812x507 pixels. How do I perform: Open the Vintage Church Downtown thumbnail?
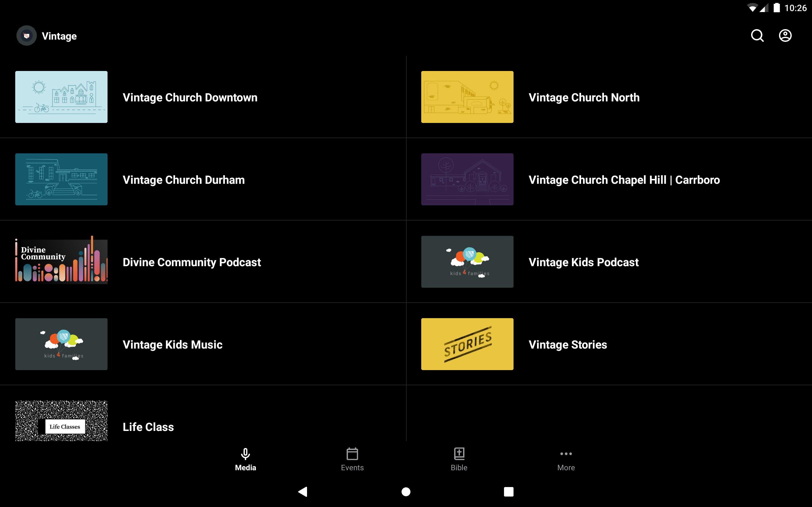click(x=62, y=97)
